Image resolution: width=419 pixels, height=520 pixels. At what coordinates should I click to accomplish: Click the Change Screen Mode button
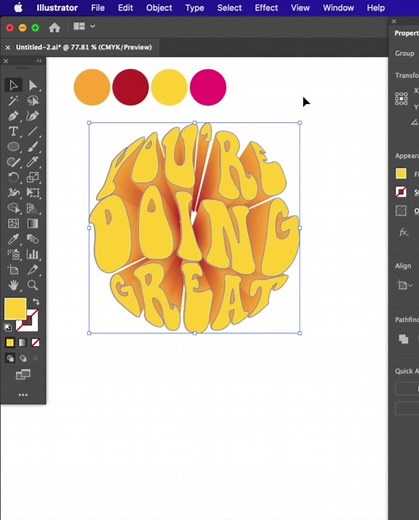click(x=23, y=375)
